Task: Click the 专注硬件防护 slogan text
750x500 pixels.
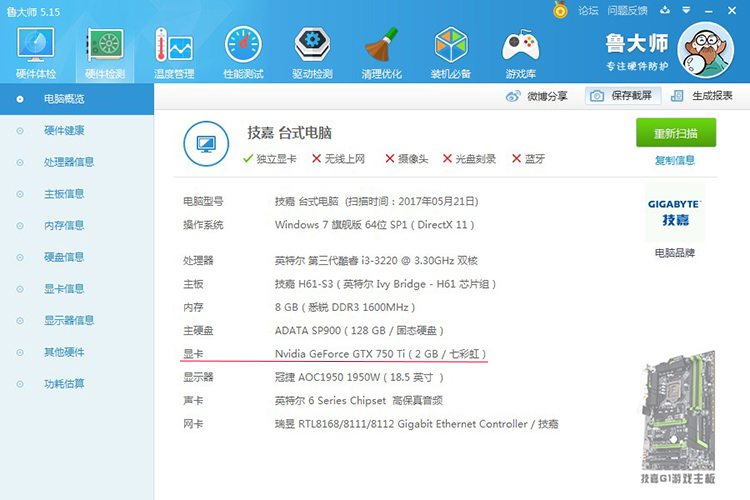Action: pos(638,66)
